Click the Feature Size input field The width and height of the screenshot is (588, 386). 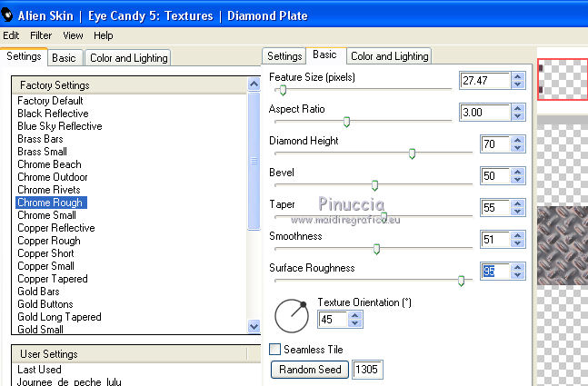click(485, 80)
